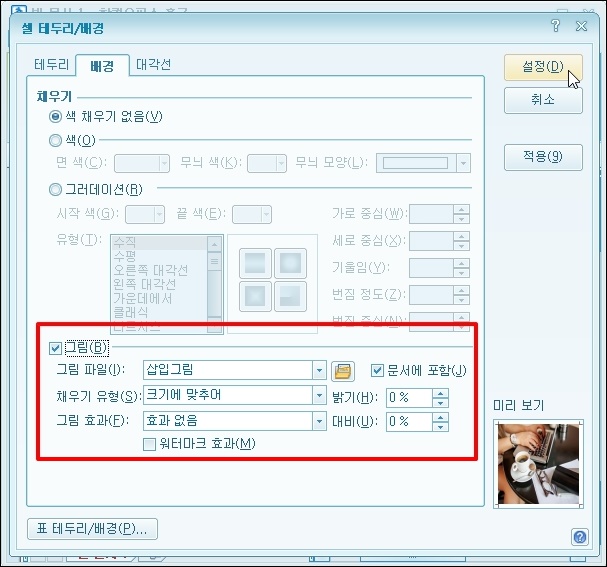Uncheck the 그림(B) checkbox

pyautogui.click(x=55, y=348)
